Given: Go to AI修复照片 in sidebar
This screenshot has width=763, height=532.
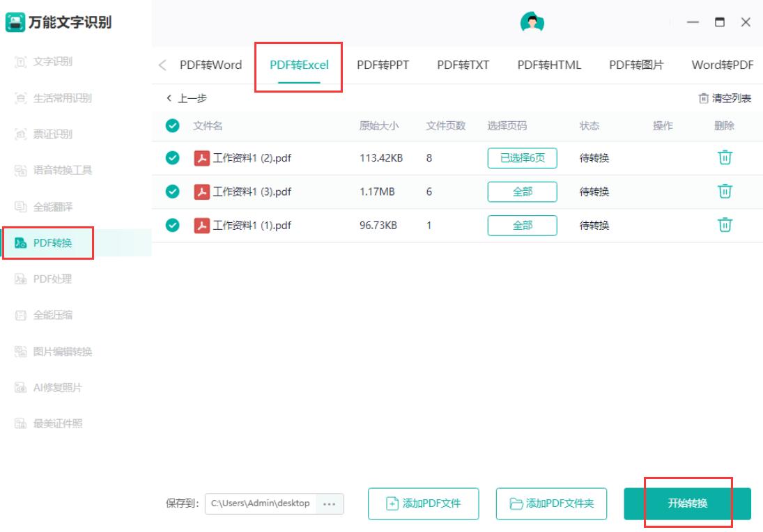Looking at the screenshot, I should pos(57,387).
